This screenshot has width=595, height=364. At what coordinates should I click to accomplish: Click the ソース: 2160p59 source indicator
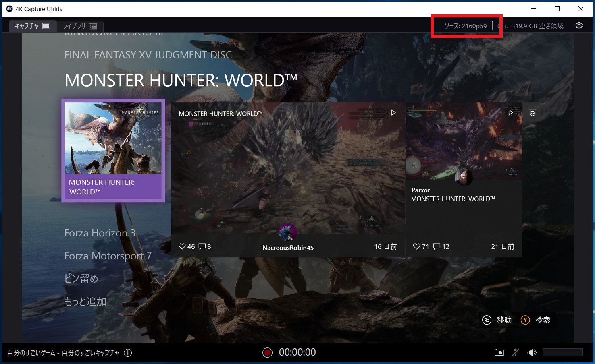(466, 26)
